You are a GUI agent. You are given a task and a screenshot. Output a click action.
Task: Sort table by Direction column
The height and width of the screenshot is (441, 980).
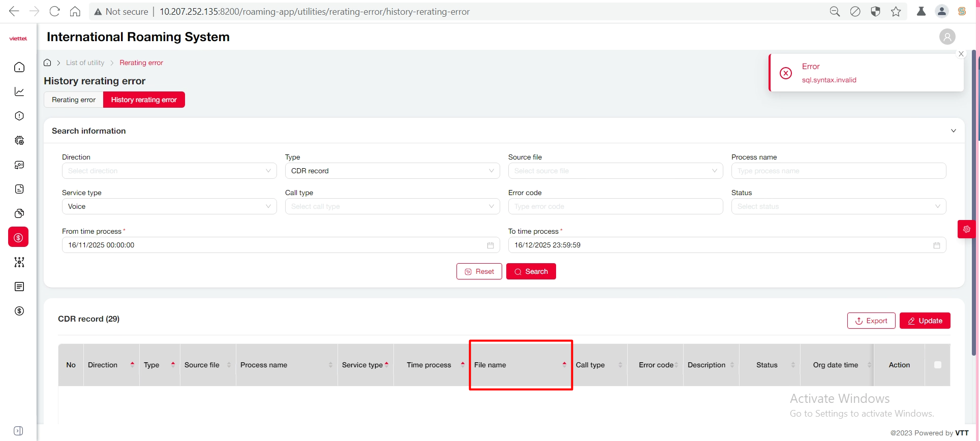(132, 365)
